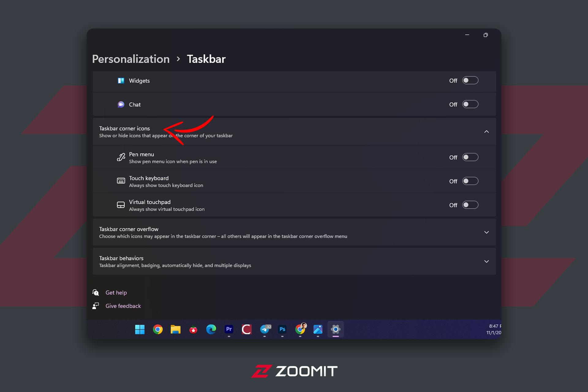
Task: Go back to Personalization breadcrumb
Action: (131, 59)
